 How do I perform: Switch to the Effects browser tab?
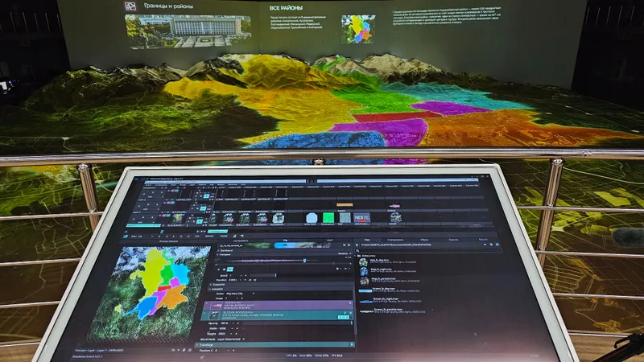pos(423,239)
